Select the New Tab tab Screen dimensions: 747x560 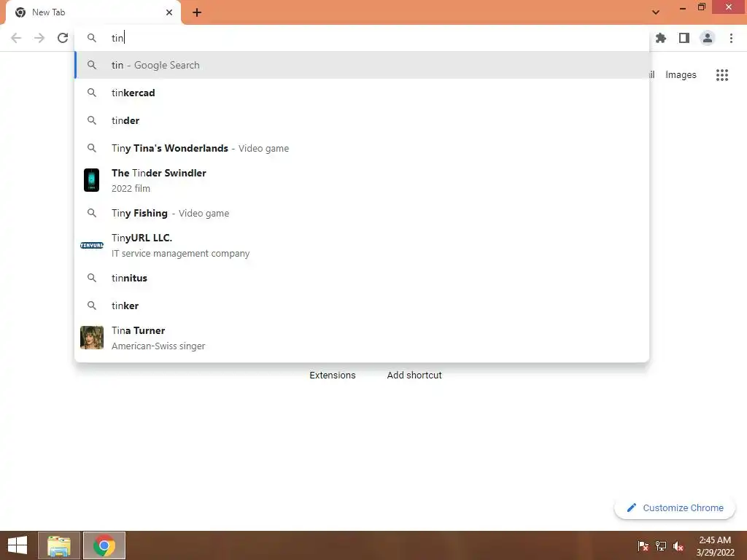click(93, 12)
